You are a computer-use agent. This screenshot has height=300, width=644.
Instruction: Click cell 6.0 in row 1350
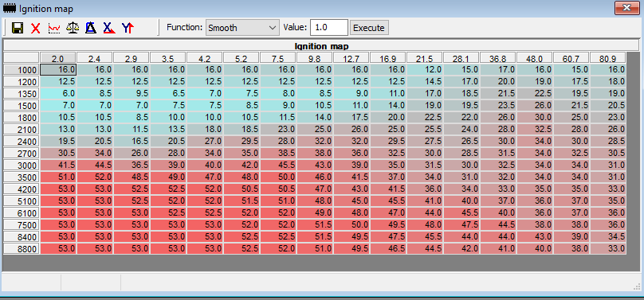[58, 93]
